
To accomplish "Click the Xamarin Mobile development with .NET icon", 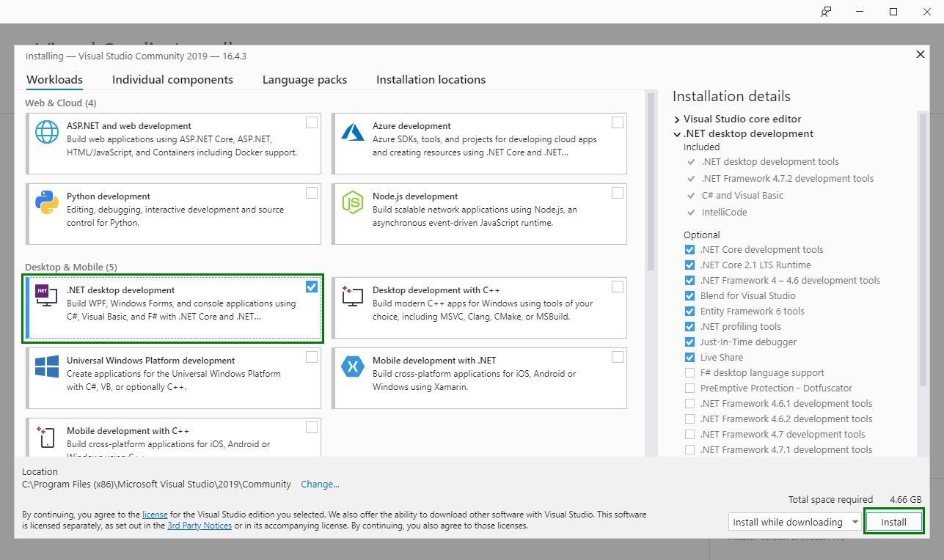I will click(x=353, y=366).
